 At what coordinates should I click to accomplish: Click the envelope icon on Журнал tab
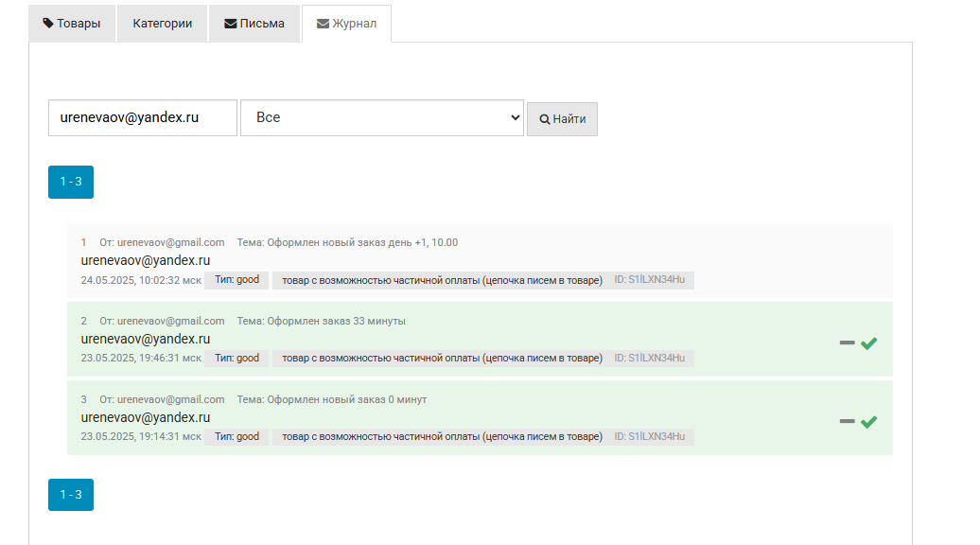(323, 24)
